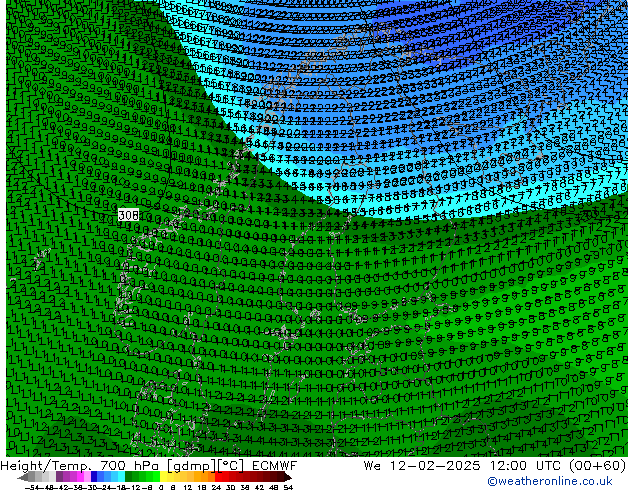Image resolution: width=634 pixels, height=490 pixels.
Task: Click the 54 value on legend scale
Action: coord(288,487)
